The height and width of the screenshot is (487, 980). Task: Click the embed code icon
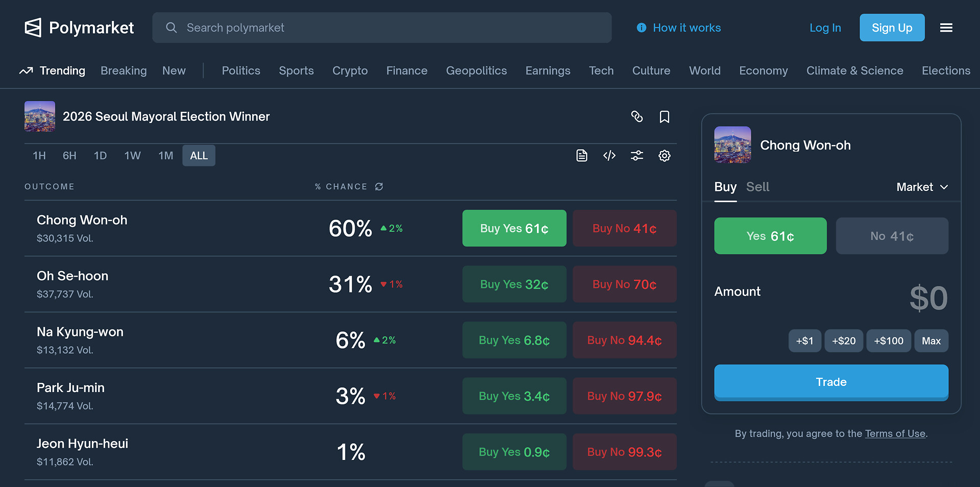point(609,156)
